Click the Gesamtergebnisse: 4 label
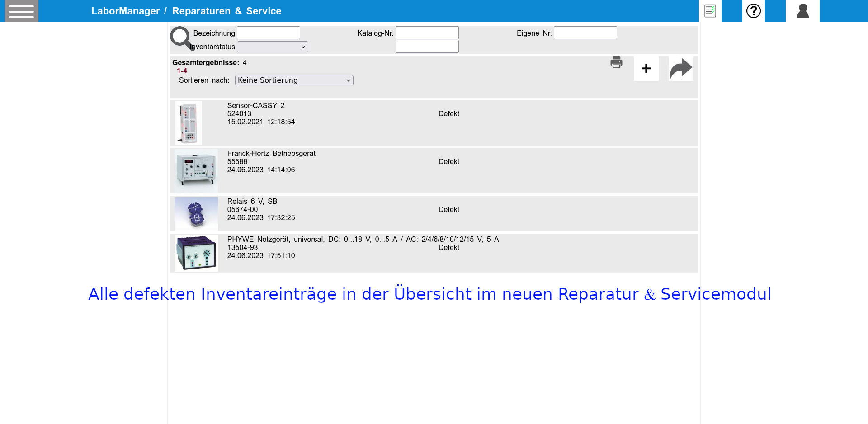Viewport: 868px width, 424px height. pyautogui.click(x=209, y=62)
